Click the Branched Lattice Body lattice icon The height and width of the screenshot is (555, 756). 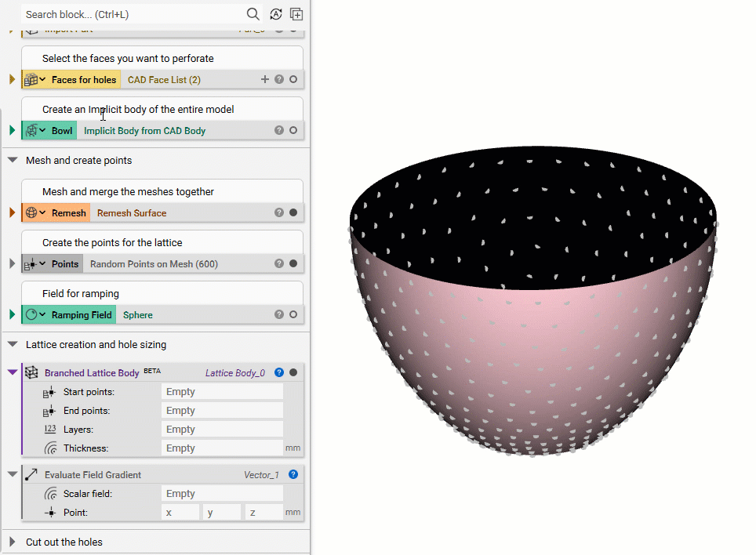tap(31, 372)
